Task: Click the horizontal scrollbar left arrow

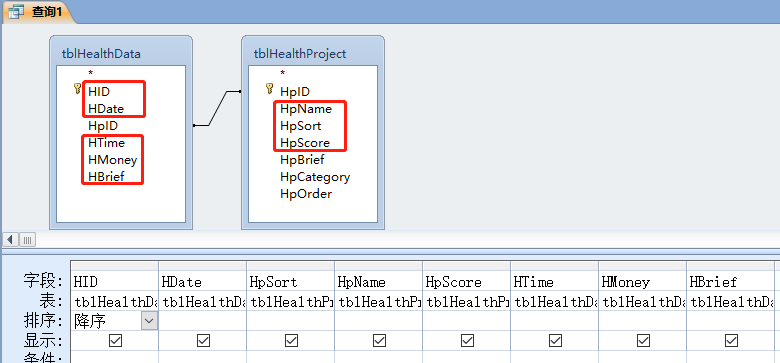Action: click(10, 240)
